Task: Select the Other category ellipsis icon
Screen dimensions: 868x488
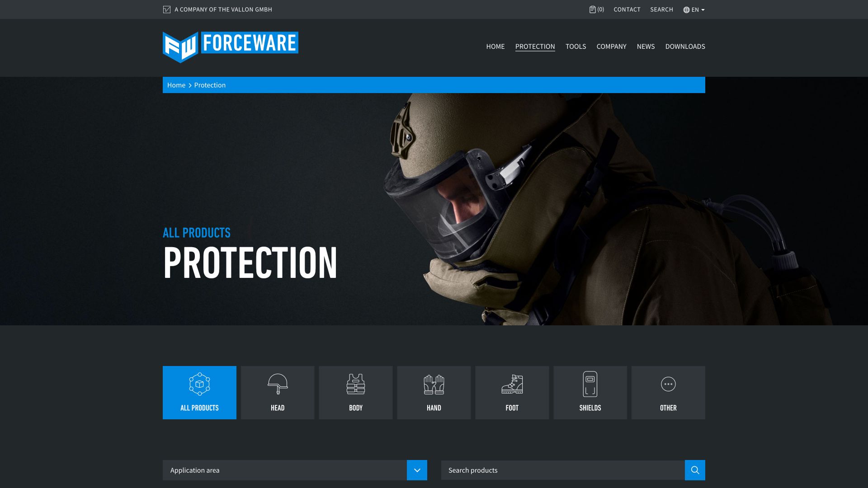Action: pyautogui.click(x=668, y=384)
